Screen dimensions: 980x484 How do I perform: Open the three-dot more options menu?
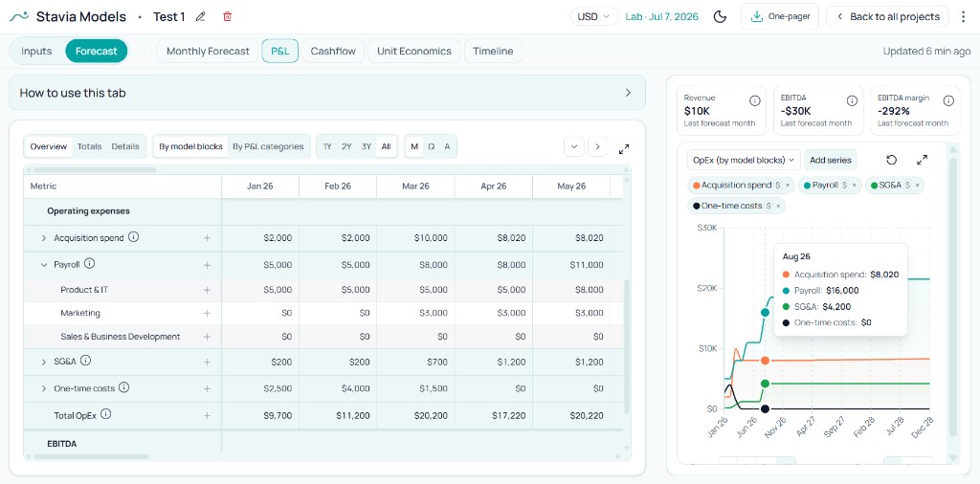pyautogui.click(x=963, y=17)
